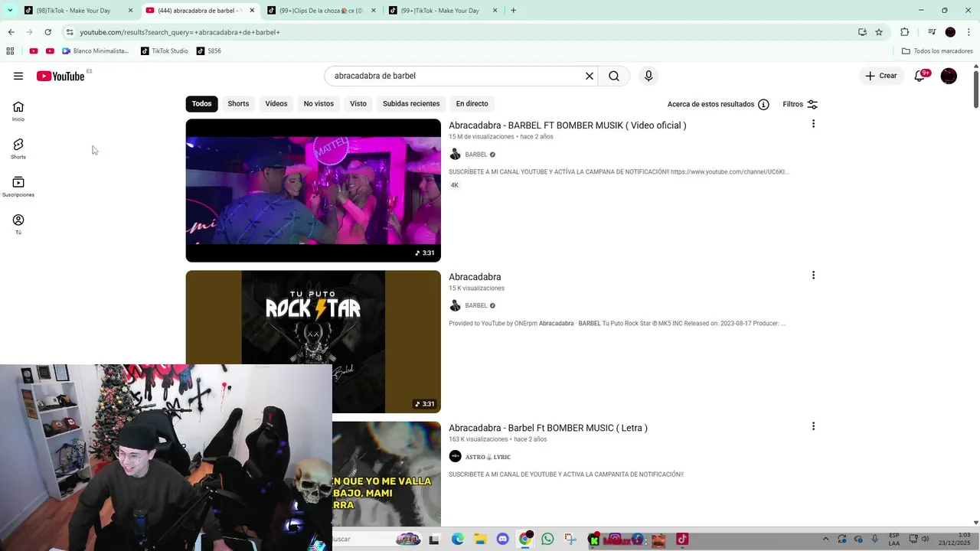Clear the search box with the X

pos(590,76)
